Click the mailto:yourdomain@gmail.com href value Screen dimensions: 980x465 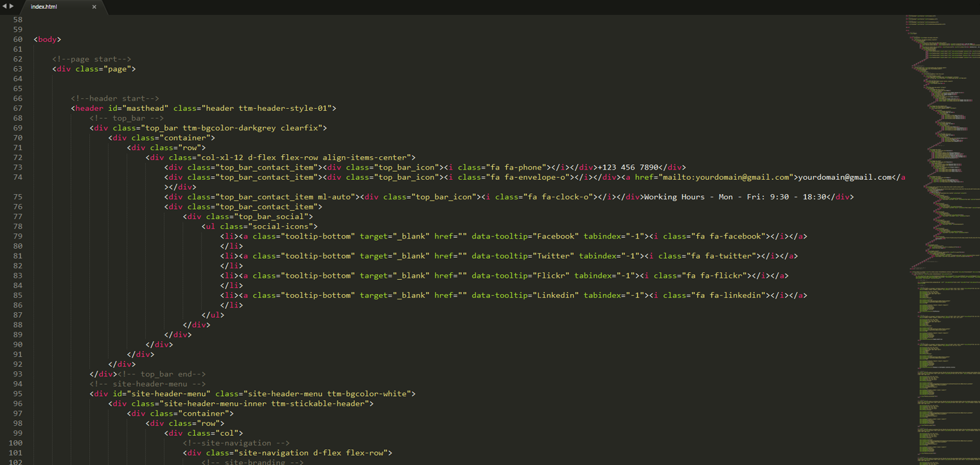click(728, 177)
